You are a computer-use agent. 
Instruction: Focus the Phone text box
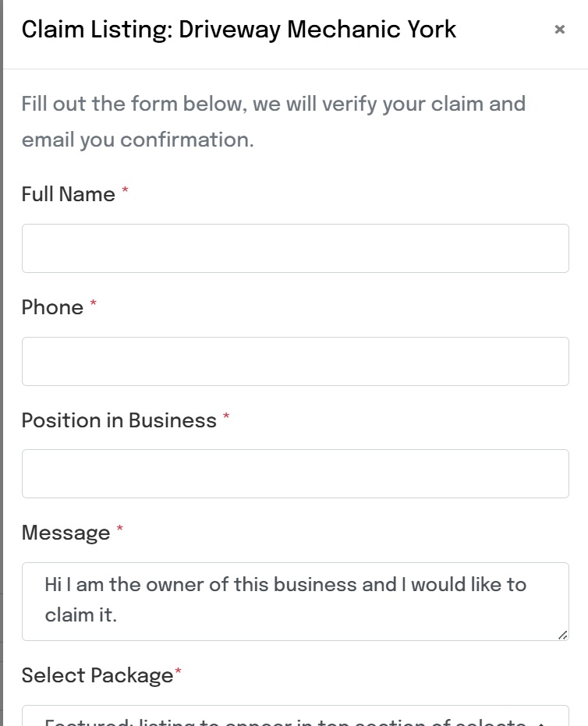295,361
